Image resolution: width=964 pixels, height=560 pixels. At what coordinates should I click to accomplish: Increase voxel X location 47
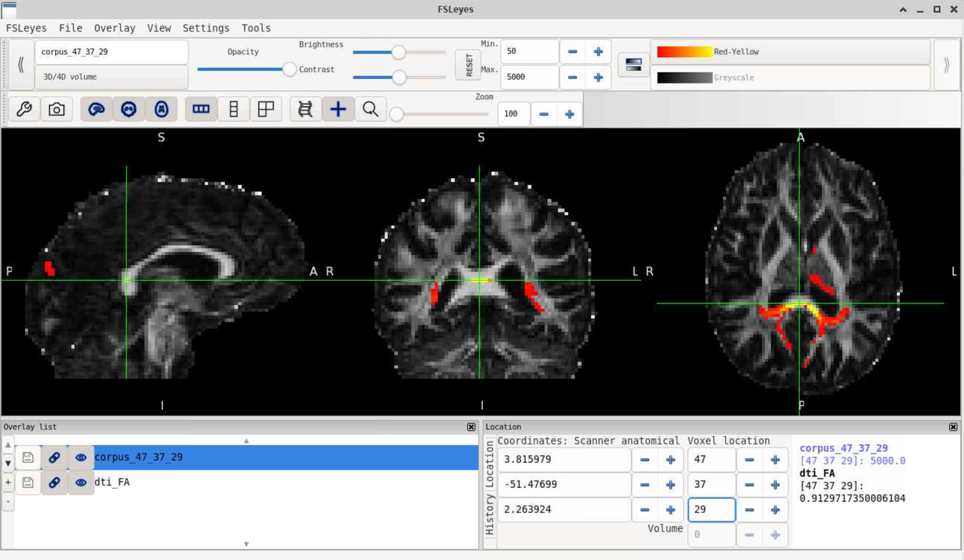click(x=775, y=460)
